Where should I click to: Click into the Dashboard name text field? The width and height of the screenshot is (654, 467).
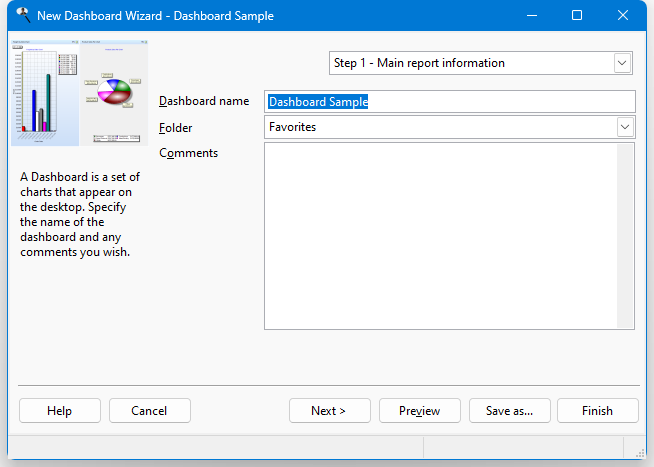(x=450, y=102)
